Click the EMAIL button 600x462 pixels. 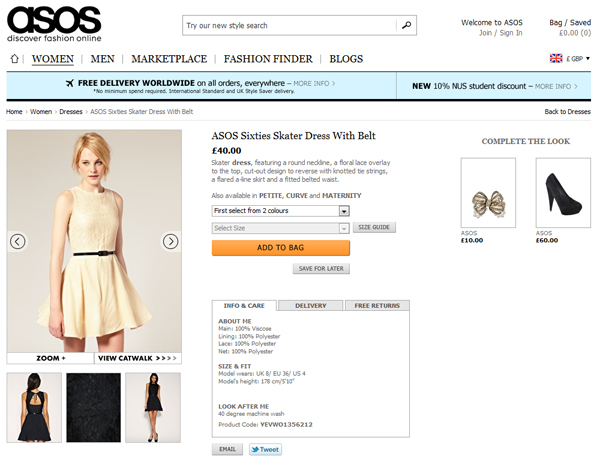coord(227,449)
